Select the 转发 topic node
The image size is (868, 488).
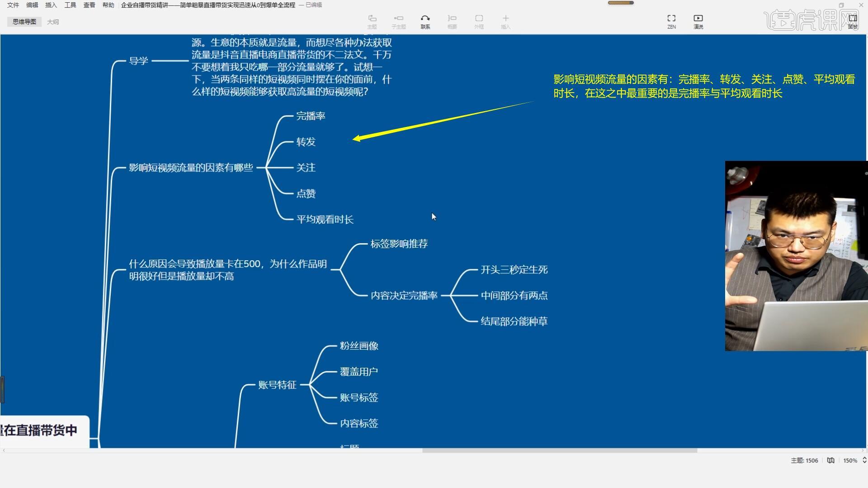306,142
